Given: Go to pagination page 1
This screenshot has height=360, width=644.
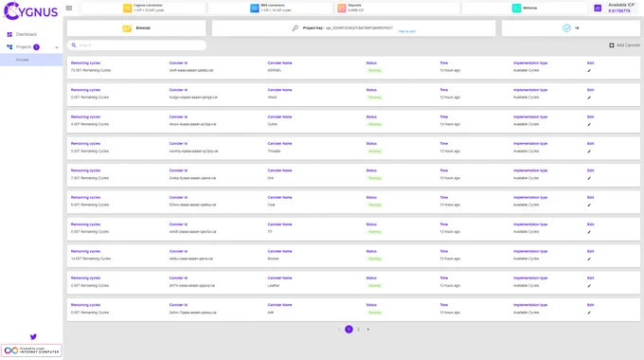Looking at the screenshot, I should (x=349, y=329).
